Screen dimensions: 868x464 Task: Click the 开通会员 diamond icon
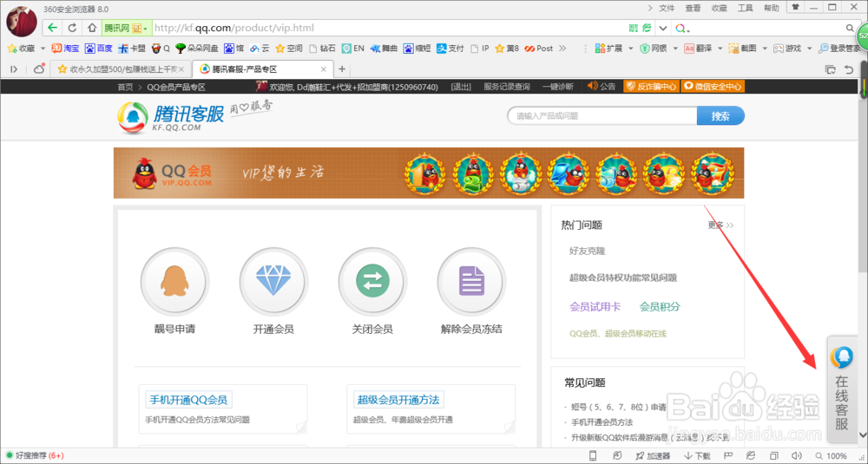tap(273, 281)
